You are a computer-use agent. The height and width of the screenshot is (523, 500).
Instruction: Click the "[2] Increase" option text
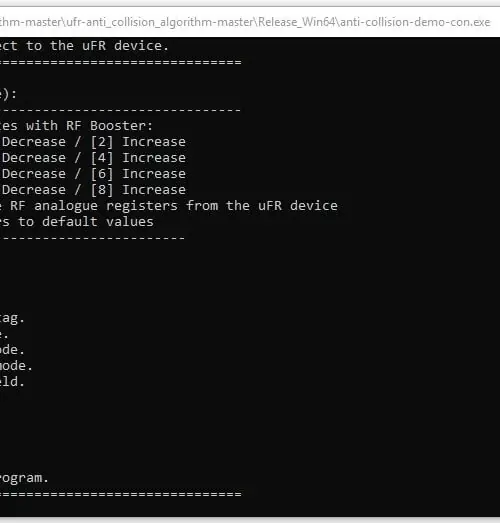pyautogui.click(x=138, y=142)
